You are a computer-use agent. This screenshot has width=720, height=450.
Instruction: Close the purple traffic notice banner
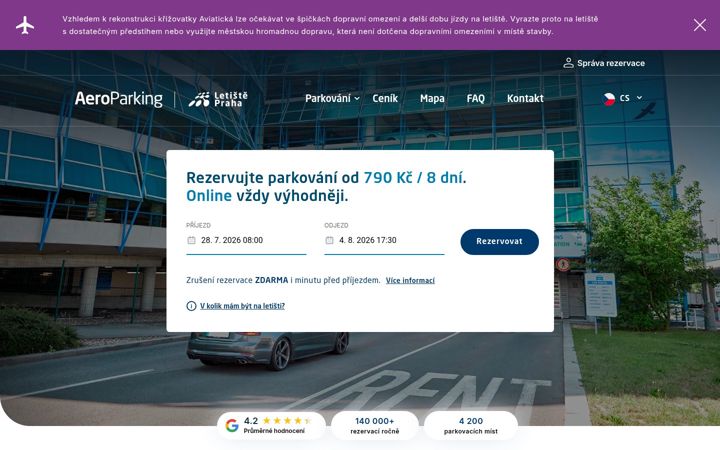tap(700, 25)
